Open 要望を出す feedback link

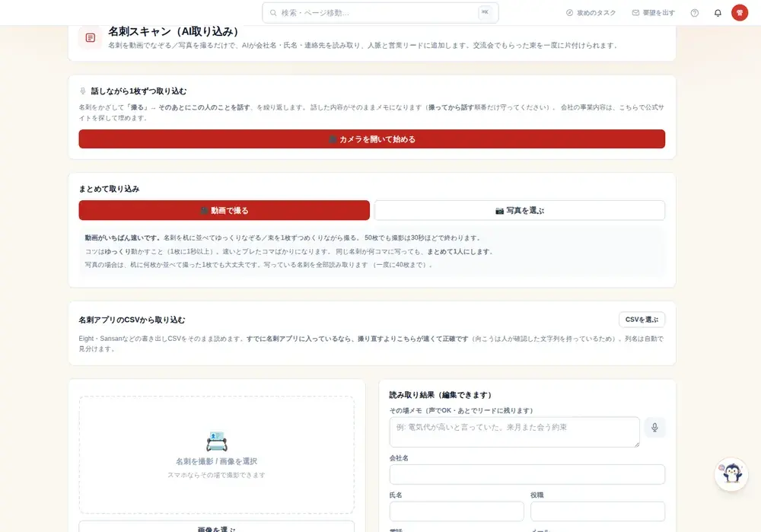tap(653, 13)
